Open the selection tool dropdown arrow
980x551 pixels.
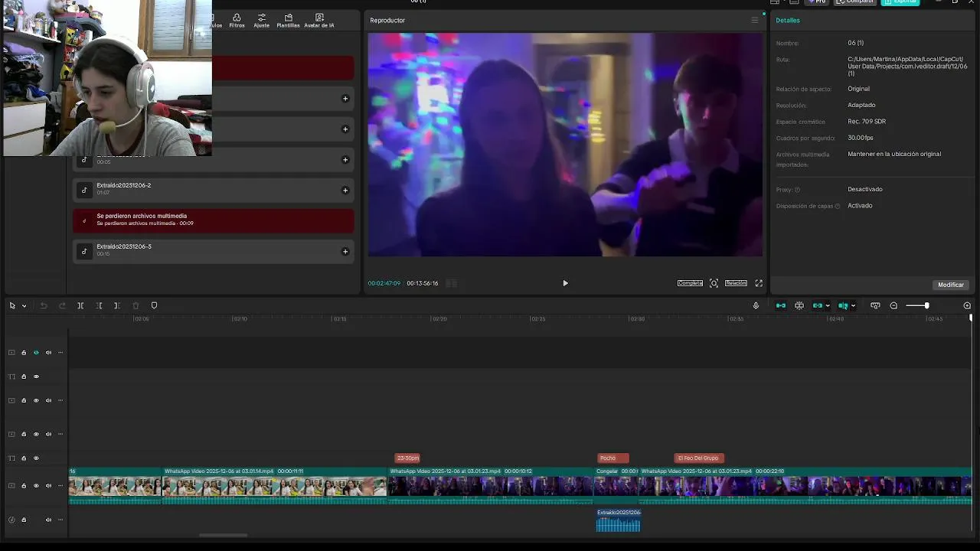tap(24, 306)
